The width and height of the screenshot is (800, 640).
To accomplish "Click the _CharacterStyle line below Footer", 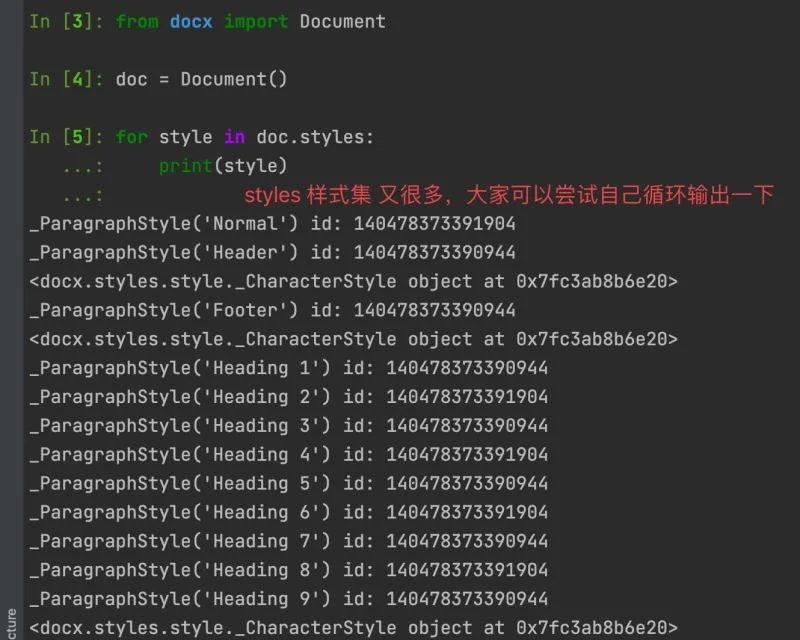I will (x=354, y=339).
